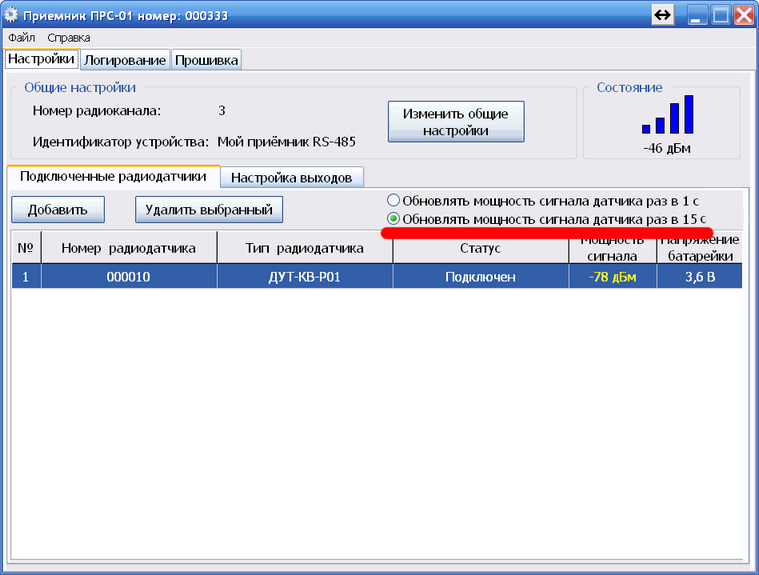The image size is (759, 575).
Task: Select sensor number cell 000010
Action: click(129, 277)
